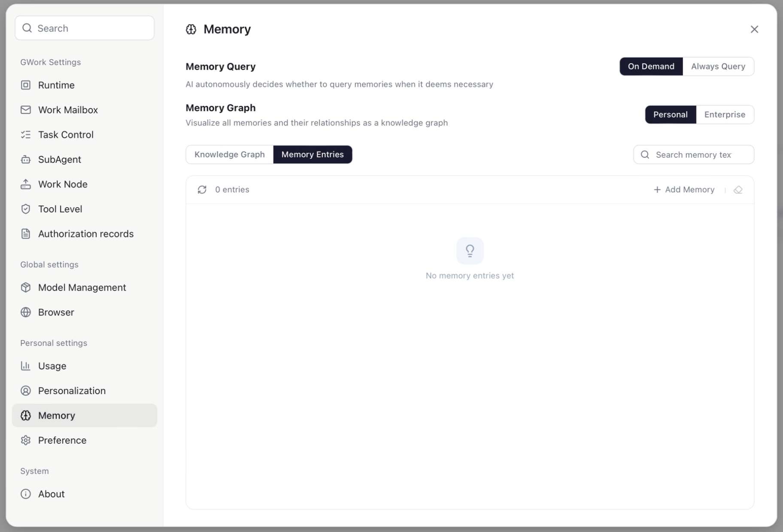Open Work Node settings

85,184
